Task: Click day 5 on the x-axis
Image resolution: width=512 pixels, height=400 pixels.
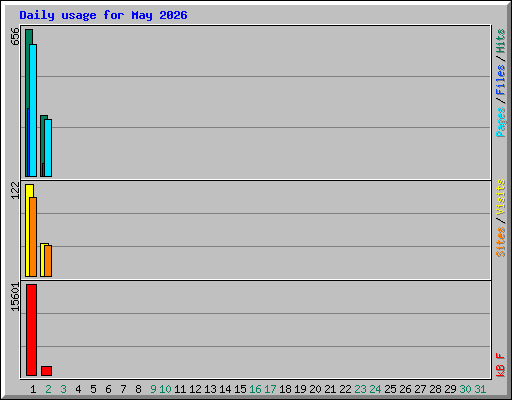Action: tap(93, 389)
